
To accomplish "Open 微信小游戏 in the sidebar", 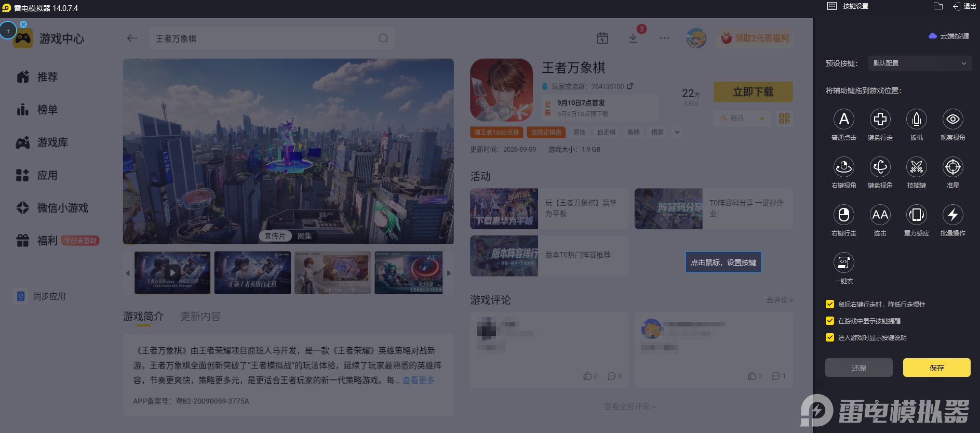I will pos(52,208).
